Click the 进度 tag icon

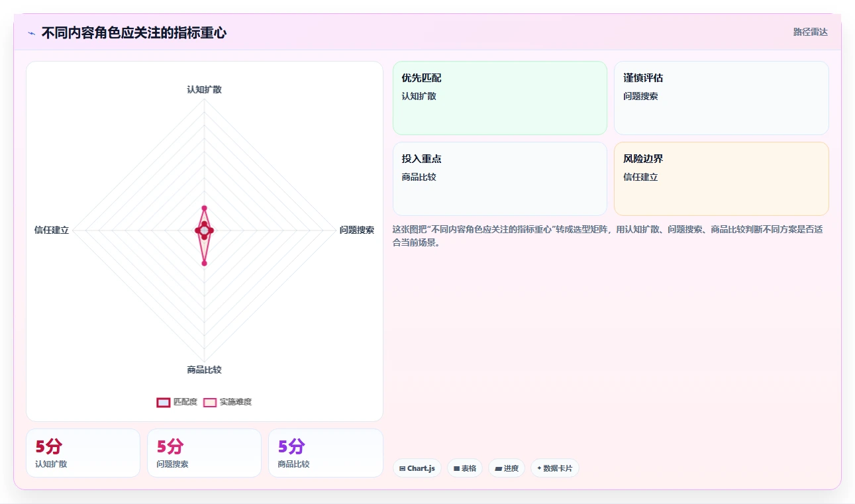coord(498,468)
